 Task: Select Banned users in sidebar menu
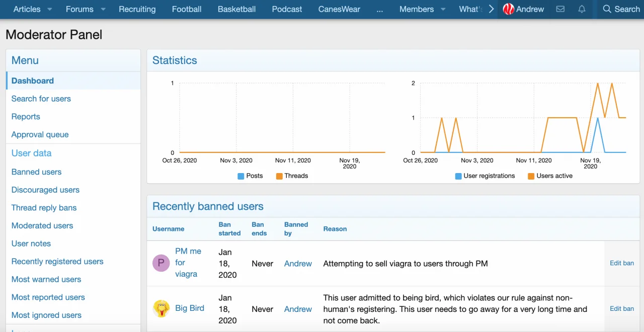36,172
